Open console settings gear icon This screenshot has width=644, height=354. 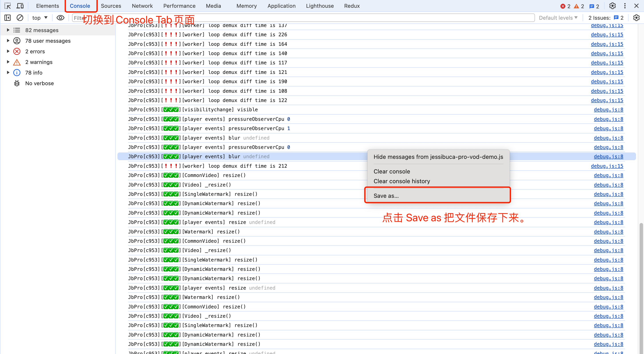(636, 18)
